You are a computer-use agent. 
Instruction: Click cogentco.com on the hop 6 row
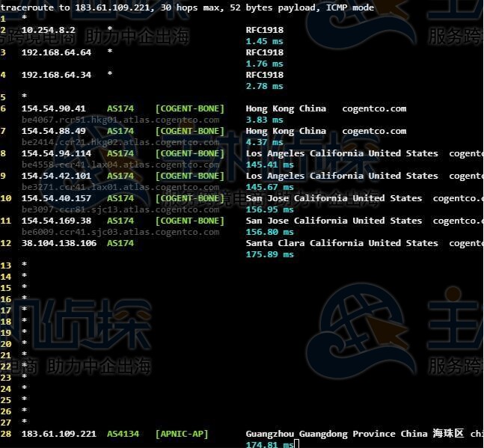(374, 108)
